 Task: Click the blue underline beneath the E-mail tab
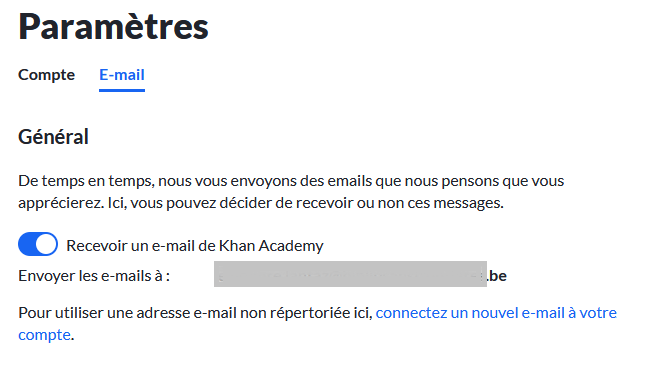(122, 90)
